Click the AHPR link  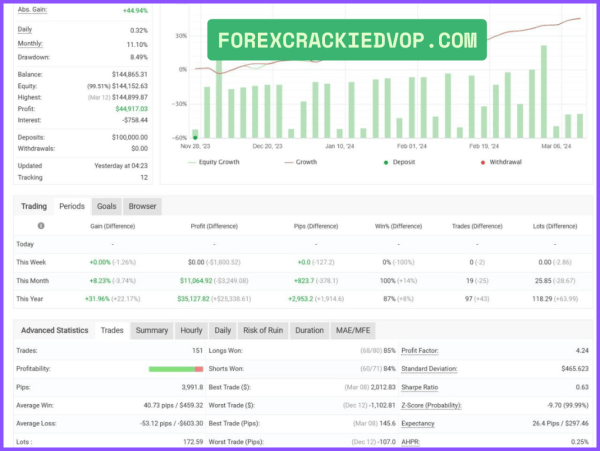tap(411, 442)
